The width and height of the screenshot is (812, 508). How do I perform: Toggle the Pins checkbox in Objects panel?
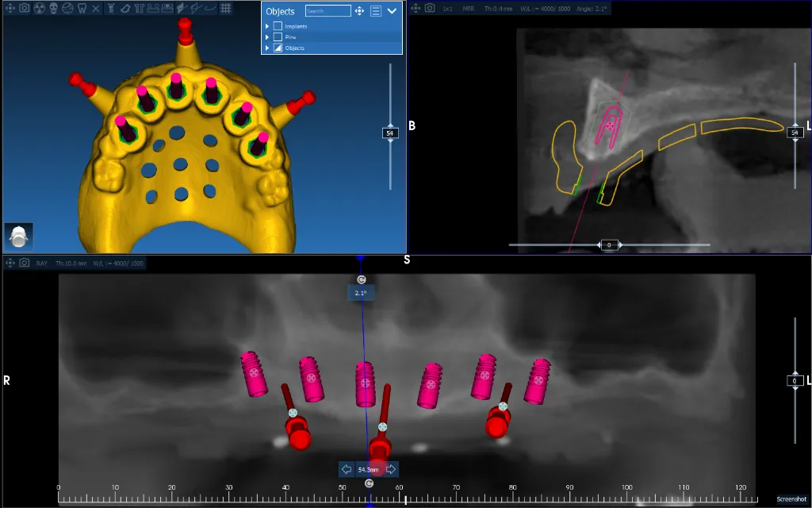pyautogui.click(x=278, y=37)
